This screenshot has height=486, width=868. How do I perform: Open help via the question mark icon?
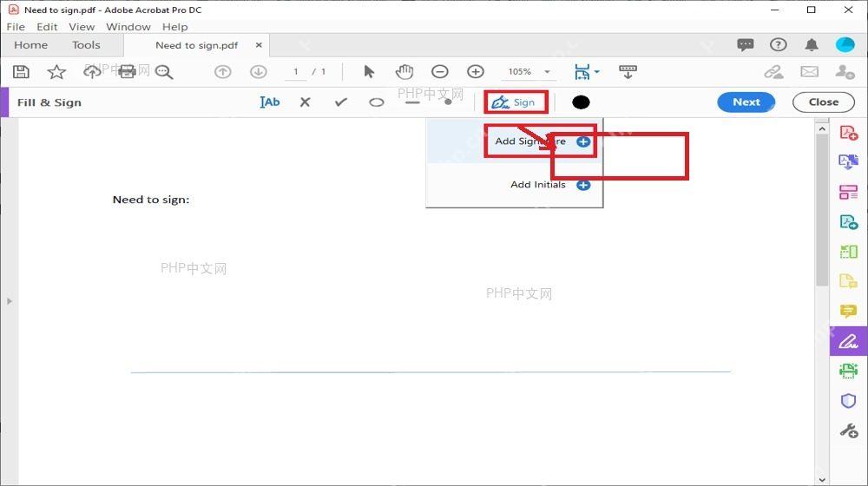tap(779, 45)
